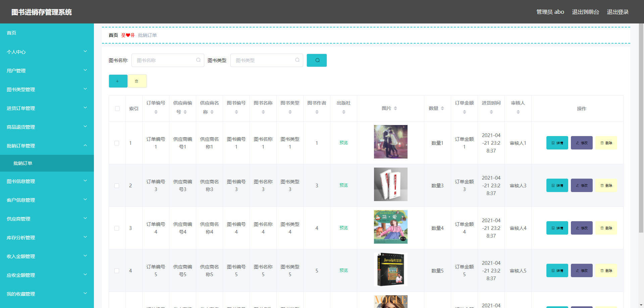Expand 图书信息管理 sidebar menu
This screenshot has height=308, width=644.
(x=47, y=181)
